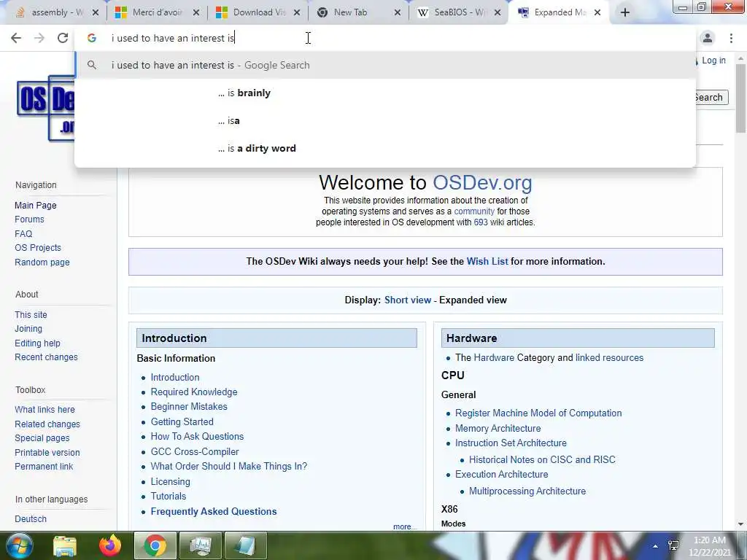Open the OS Projects link
This screenshot has width=747, height=560.
[38, 248]
